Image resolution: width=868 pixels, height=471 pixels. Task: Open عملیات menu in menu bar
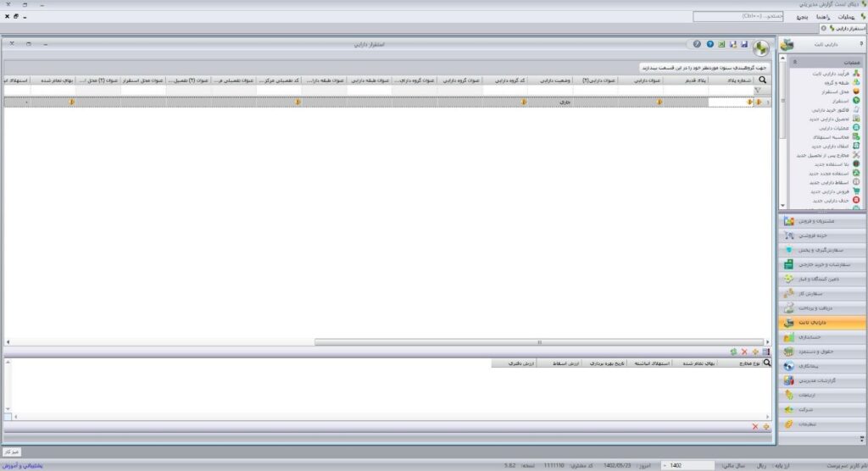point(846,17)
